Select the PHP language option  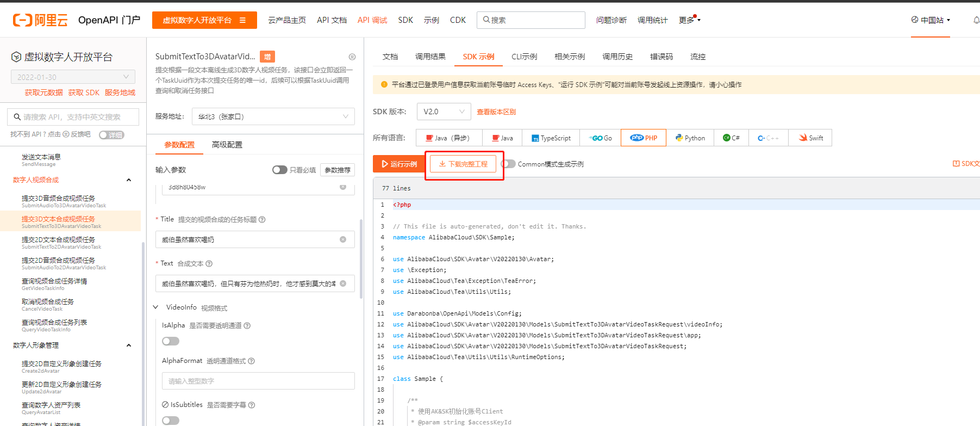pos(644,138)
